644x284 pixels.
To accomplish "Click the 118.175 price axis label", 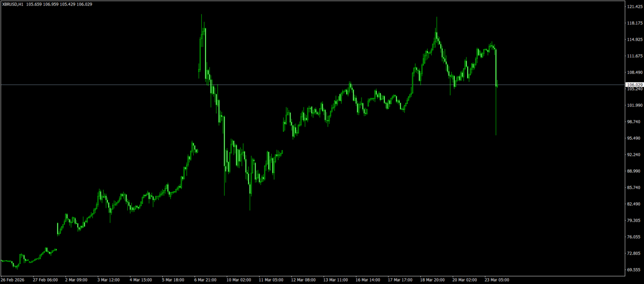I will [x=635, y=23].
